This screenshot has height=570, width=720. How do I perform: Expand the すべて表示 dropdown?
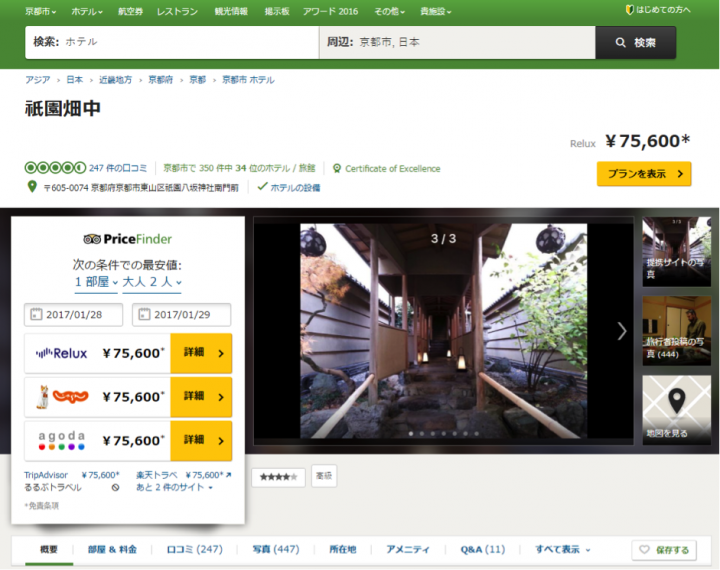coord(562,549)
